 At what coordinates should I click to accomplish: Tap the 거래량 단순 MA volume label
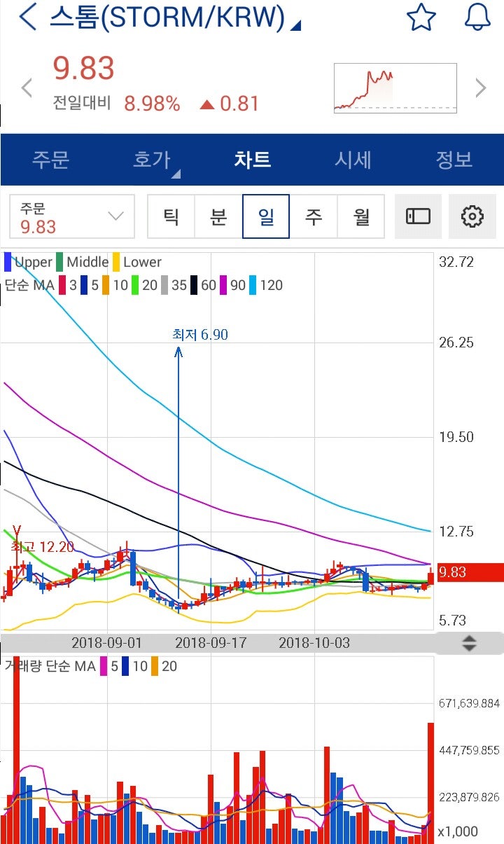tap(50, 666)
